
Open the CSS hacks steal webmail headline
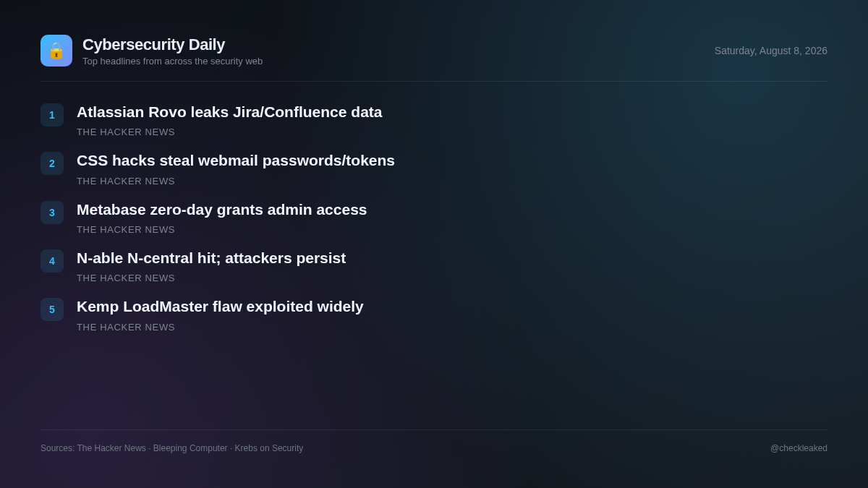tap(236, 160)
